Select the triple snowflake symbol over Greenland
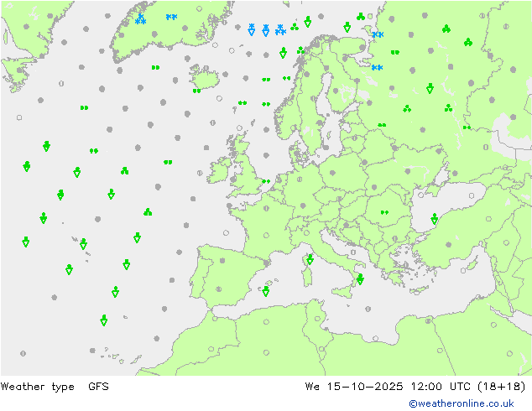 coord(140,19)
